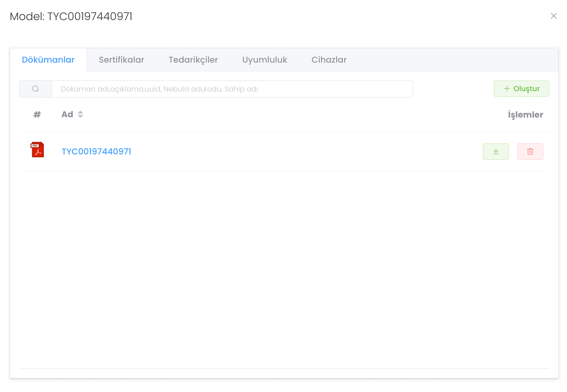Click the İşlemler column header

pyautogui.click(x=525, y=115)
